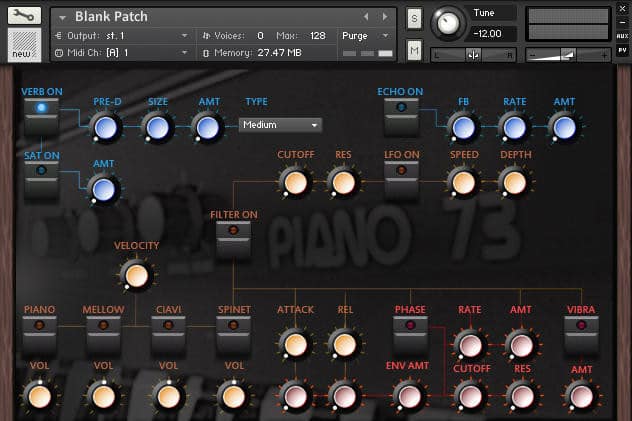Click the pink knob below ATTACK
The image size is (632, 421).
click(x=295, y=396)
